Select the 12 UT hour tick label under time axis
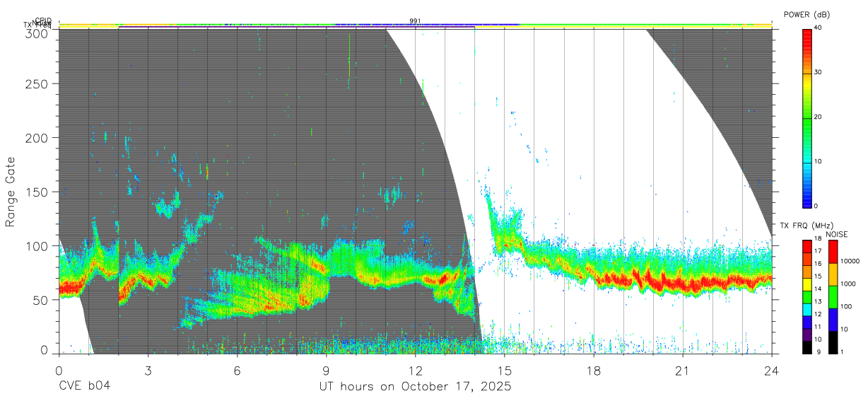Image resolution: width=868 pixels, height=401 pixels. point(415,371)
